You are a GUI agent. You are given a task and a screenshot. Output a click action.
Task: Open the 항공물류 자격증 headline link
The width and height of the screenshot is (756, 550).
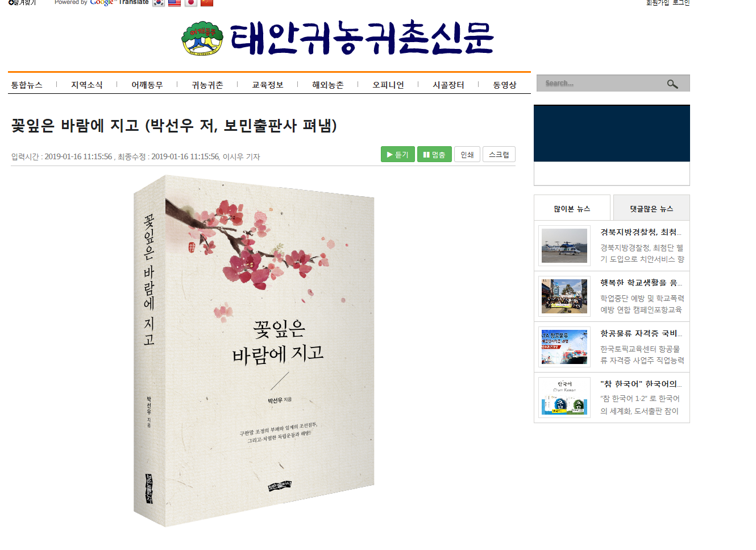coord(641,333)
